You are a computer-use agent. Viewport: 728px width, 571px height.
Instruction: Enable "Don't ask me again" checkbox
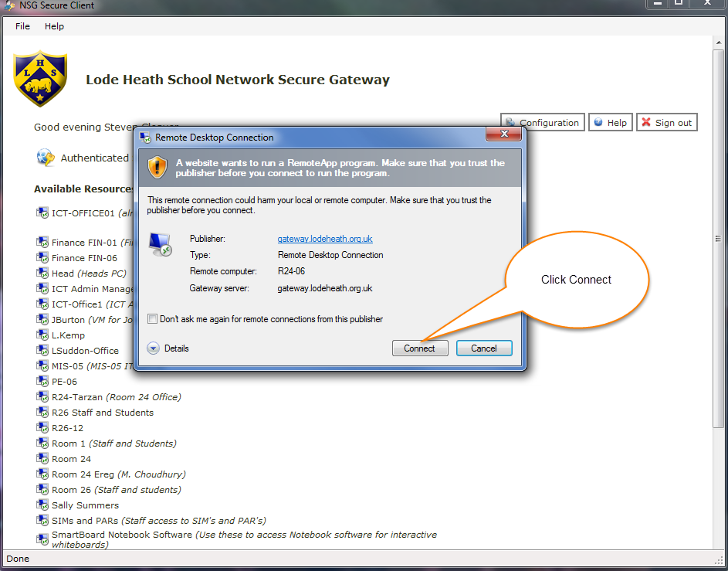click(x=153, y=319)
